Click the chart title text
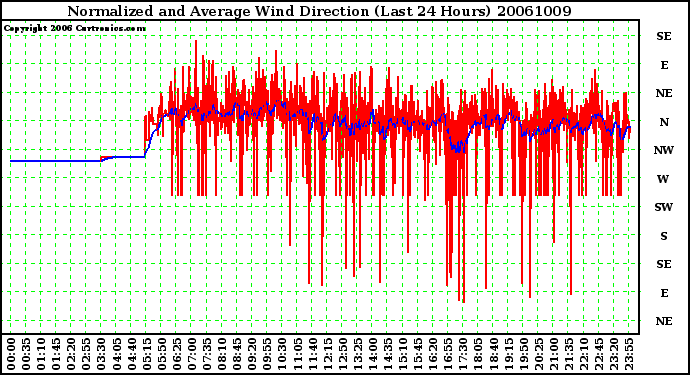The width and height of the screenshot is (690, 375). pyautogui.click(x=319, y=11)
